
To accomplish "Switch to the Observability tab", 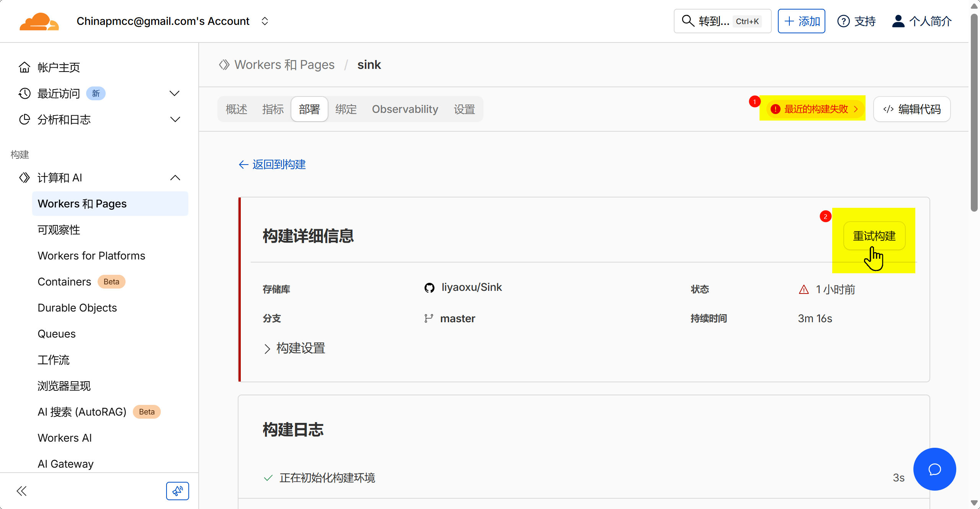I will click(x=405, y=109).
